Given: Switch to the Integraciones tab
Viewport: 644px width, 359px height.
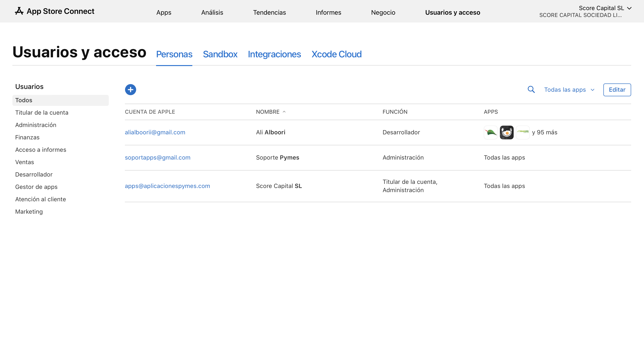Looking at the screenshot, I should (x=274, y=54).
